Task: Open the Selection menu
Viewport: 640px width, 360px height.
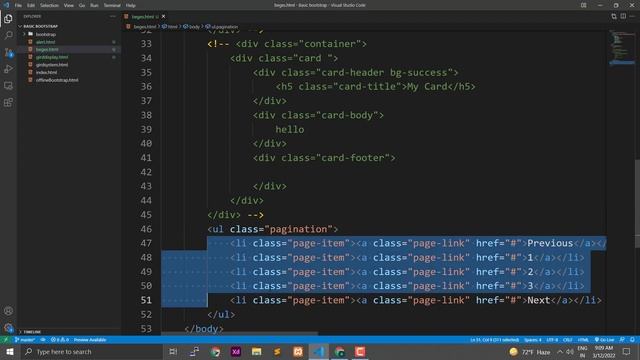Action: pyautogui.click(x=49, y=5)
